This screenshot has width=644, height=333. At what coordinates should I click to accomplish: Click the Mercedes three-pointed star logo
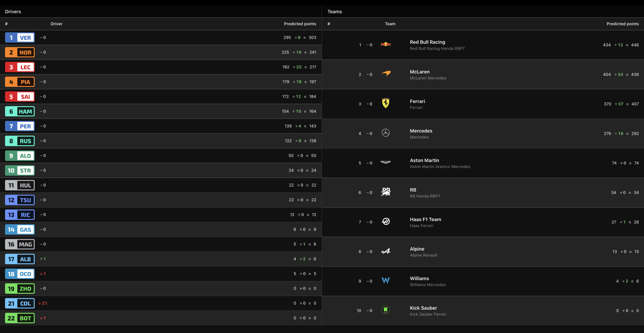386,133
